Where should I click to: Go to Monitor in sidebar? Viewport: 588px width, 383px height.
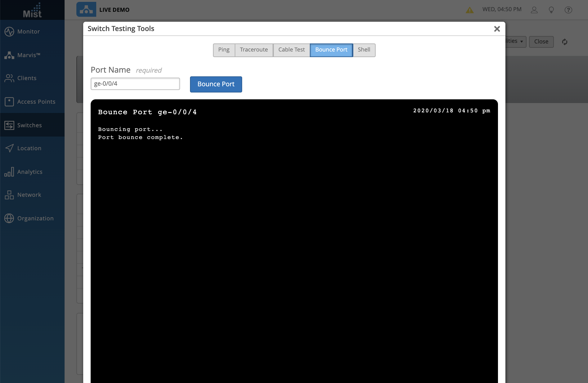[x=29, y=32]
